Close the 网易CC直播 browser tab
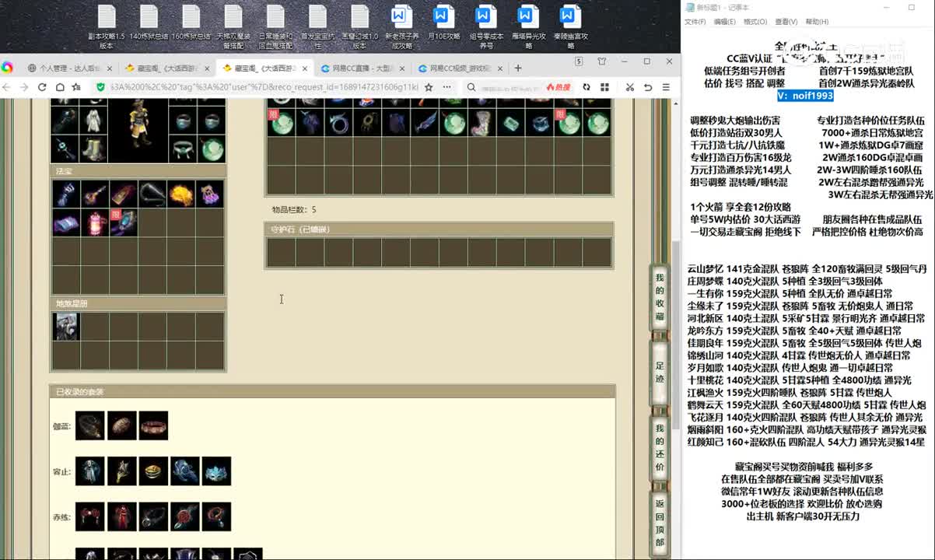 [x=402, y=68]
